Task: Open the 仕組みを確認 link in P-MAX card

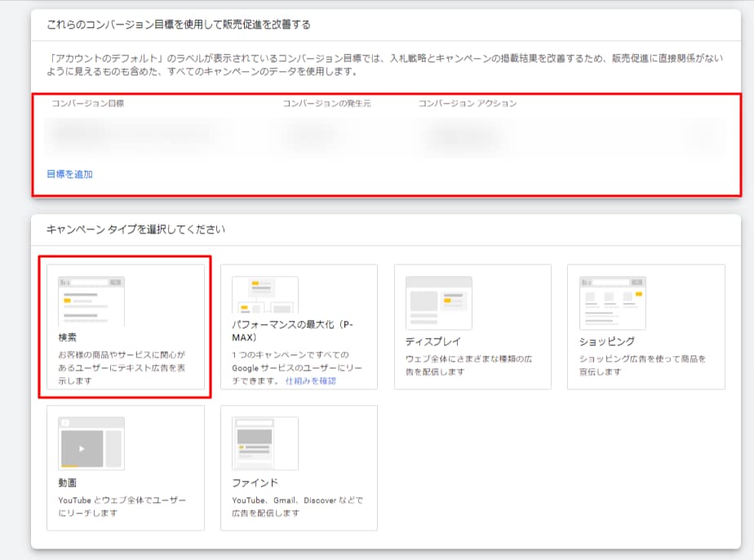Action: (x=310, y=381)
